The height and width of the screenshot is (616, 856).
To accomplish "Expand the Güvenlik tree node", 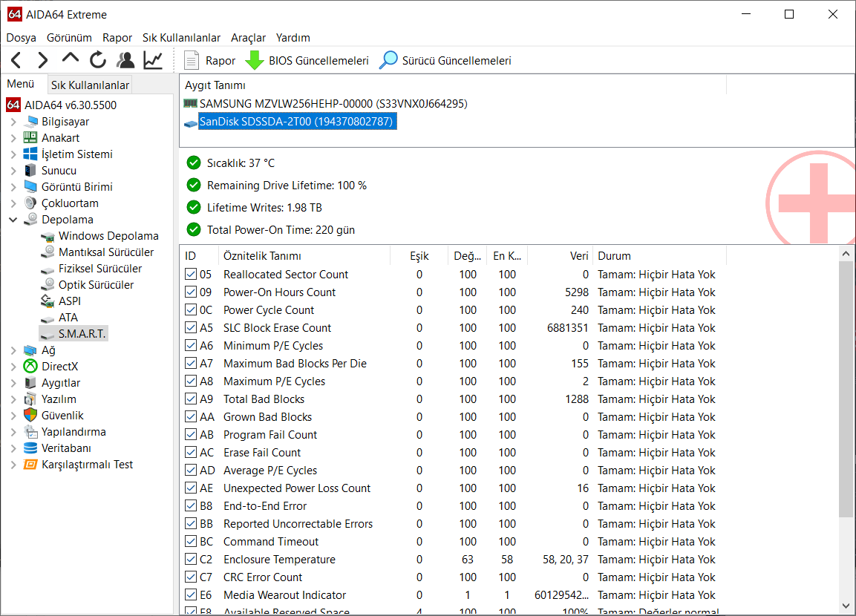I will [x=13, y=416].
